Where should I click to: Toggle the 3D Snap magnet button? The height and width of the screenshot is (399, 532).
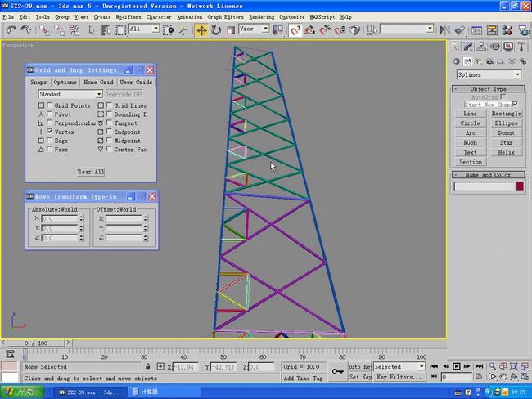(295, 30)
